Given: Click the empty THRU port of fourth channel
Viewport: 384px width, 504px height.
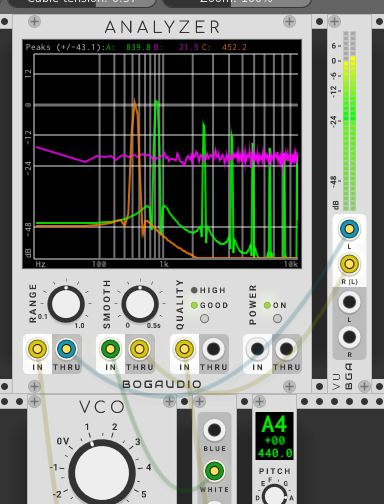Looking at the screenshot, I should 286,349.
